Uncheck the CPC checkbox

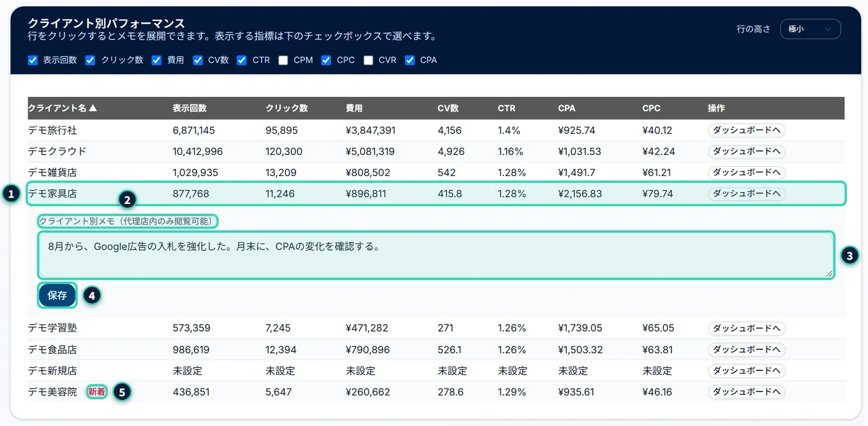click(x=326, y=60)
